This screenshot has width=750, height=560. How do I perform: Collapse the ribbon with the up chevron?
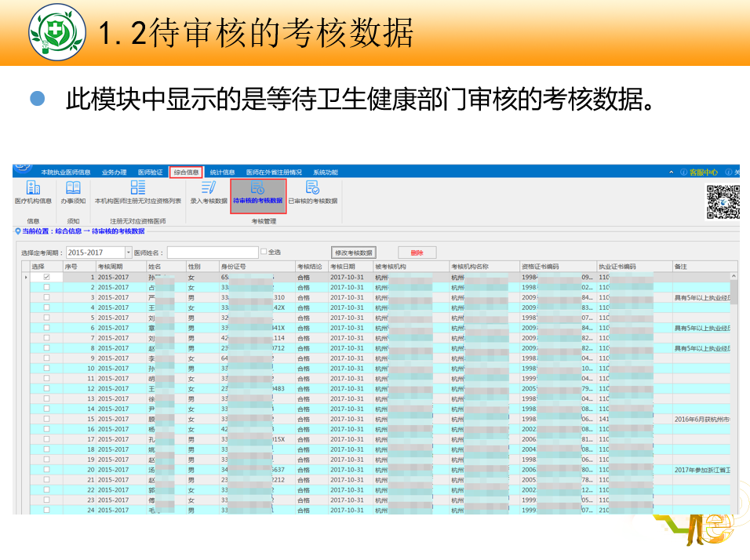point(672,172)
